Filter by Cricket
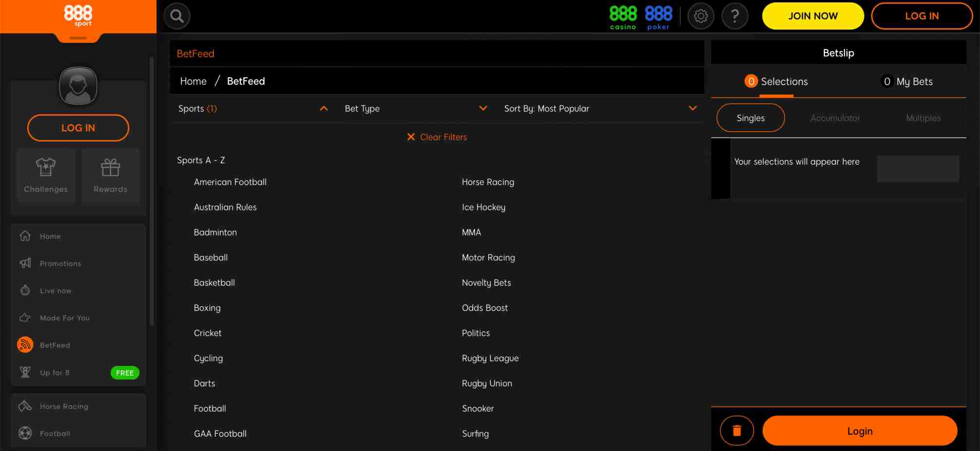 tap(208, 333)
